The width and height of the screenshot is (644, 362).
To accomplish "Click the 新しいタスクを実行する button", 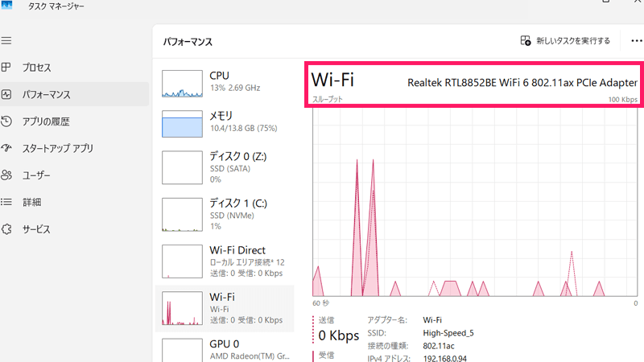I will coord(565,41).
